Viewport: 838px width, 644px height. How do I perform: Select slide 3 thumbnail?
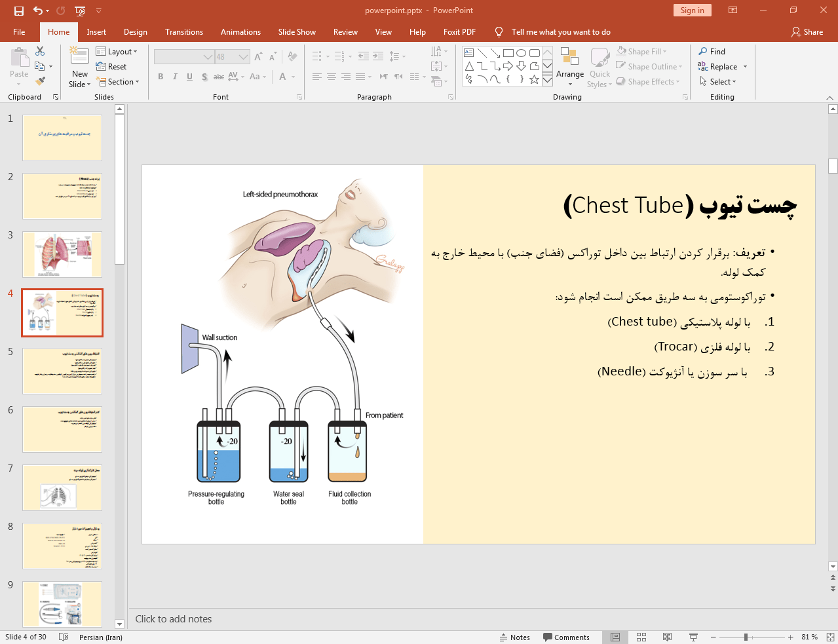click(x=62, y=254)
